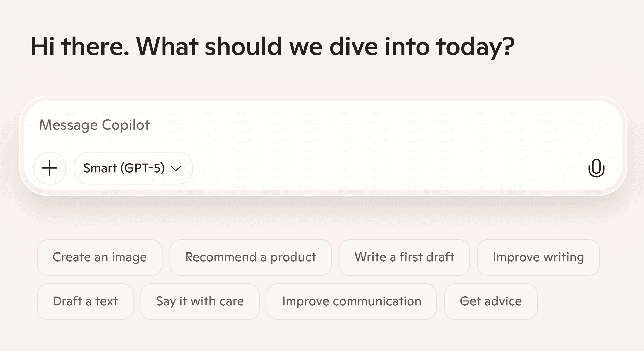The width and height of the screenshot is (644, 351).
Task: Click the rounded message composer card
Action: [x=322, y=146]
